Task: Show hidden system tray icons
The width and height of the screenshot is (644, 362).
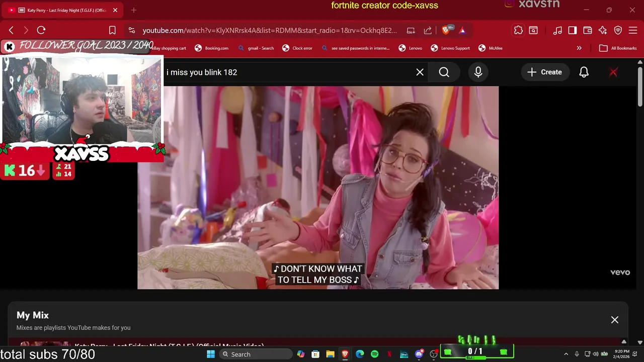Action: click(x=566, y=354)
